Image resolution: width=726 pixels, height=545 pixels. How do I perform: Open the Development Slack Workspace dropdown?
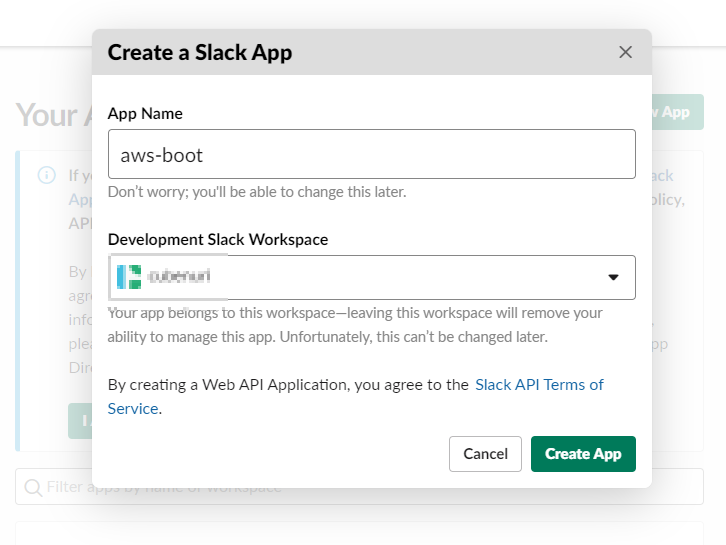coord(371,277)
